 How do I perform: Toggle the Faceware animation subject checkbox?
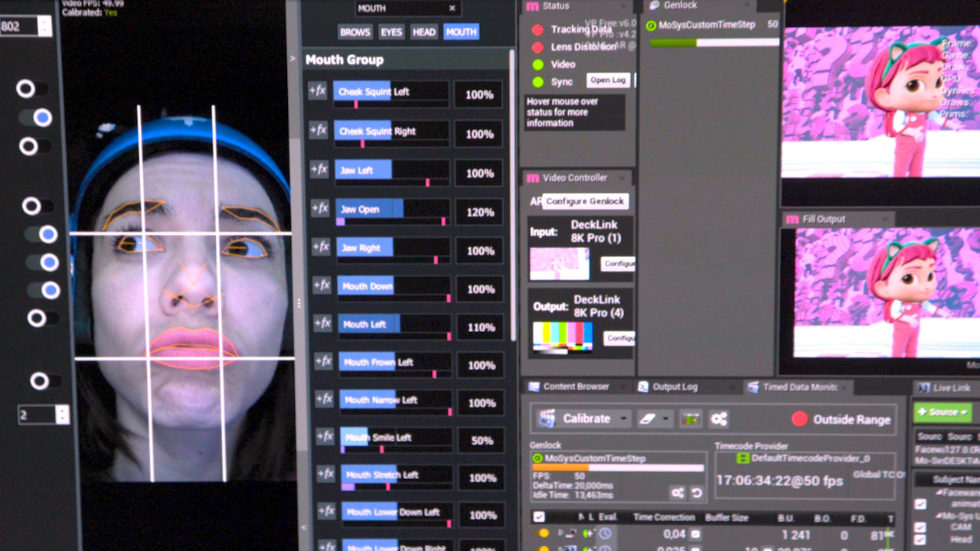click(920, 504)
